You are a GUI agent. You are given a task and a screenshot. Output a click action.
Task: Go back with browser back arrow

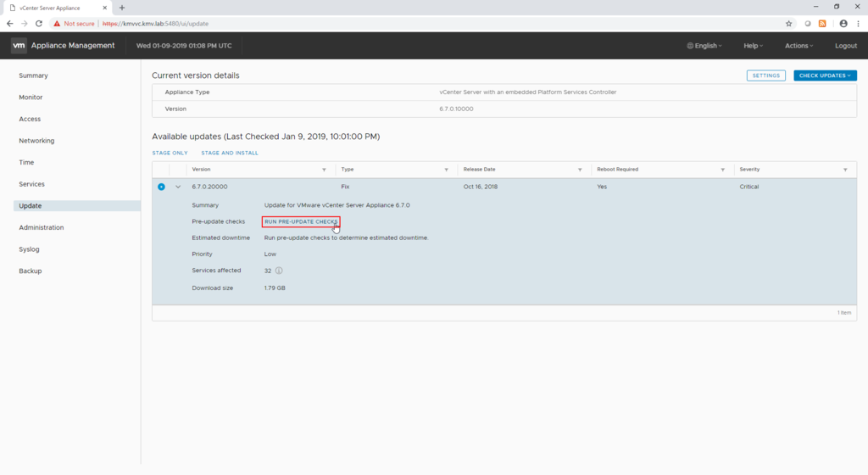(9, 24)
